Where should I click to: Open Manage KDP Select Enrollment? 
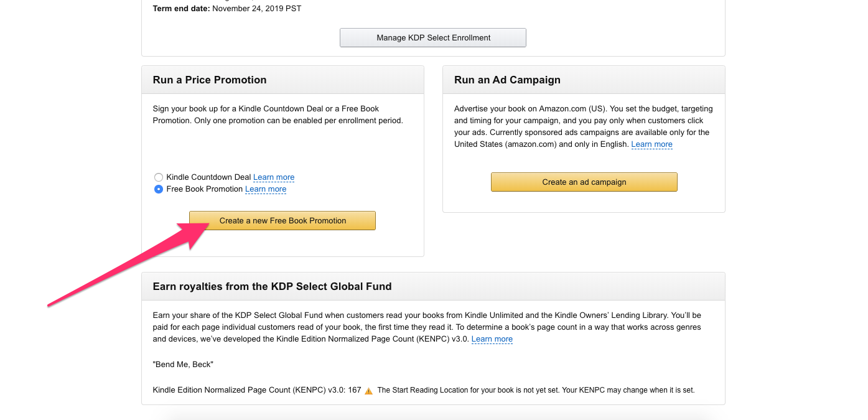[433, 37]
